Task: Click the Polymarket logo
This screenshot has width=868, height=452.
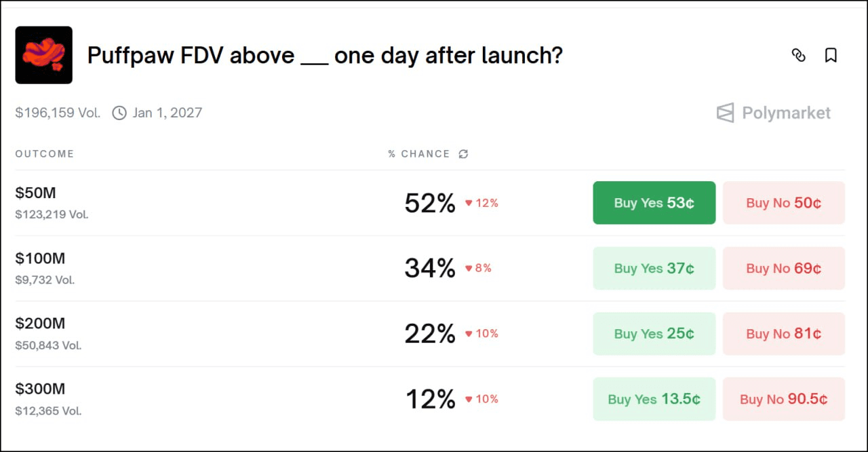Action: (x=774, y=113)
